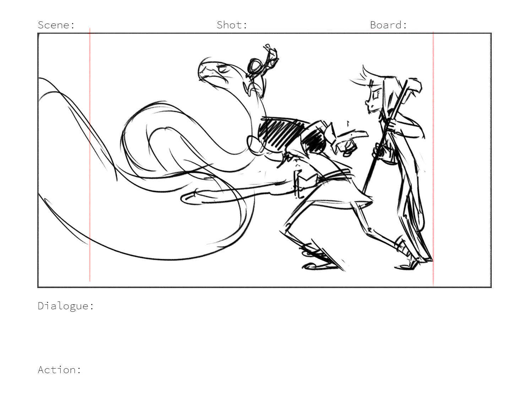This screenshot has width=528, height=420.
Task: Click the 'Board:' label
Action: [x=388, y=25]
